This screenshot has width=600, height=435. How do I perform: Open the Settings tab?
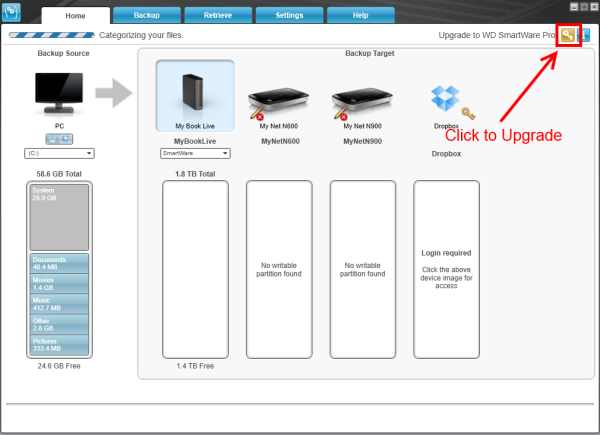(289, 15)
